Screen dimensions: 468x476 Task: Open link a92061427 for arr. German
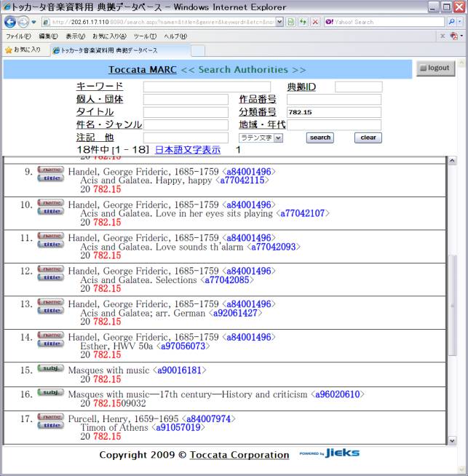click(x=236, y=313)
